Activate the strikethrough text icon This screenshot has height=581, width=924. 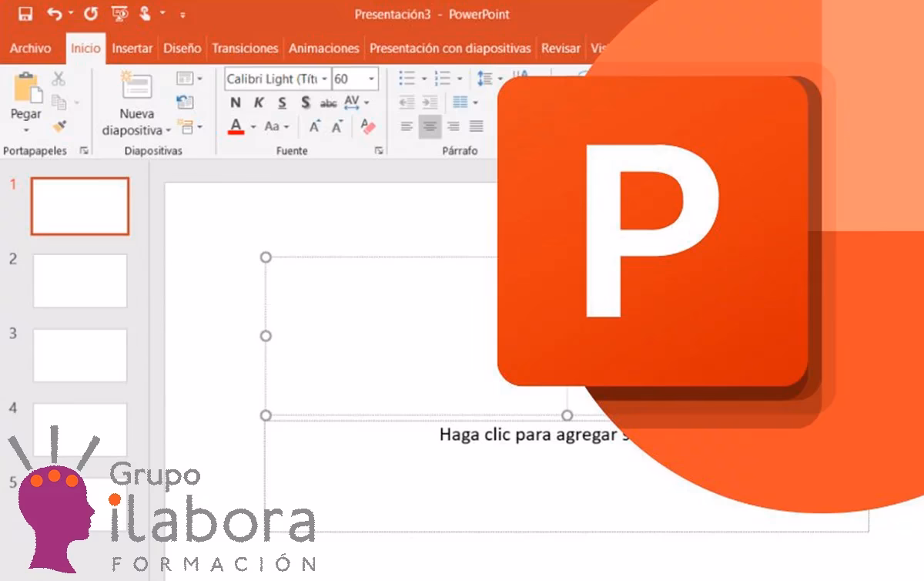click(x=327, y=102)
